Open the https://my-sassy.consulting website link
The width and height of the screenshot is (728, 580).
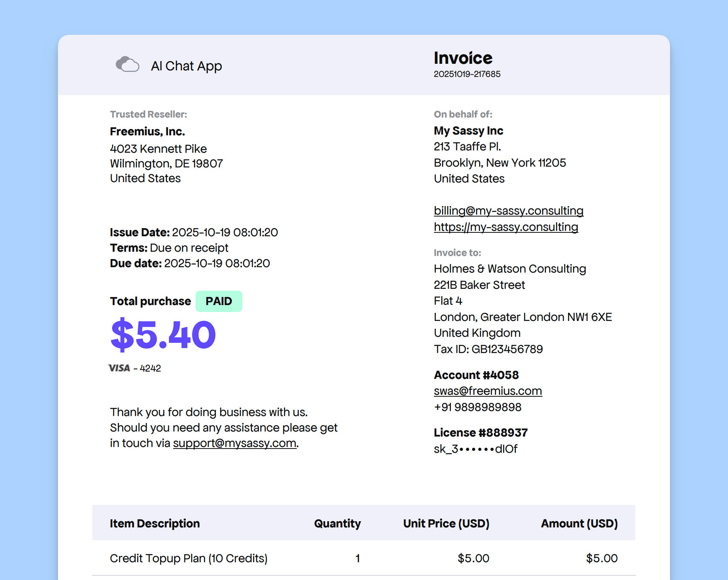505,227
